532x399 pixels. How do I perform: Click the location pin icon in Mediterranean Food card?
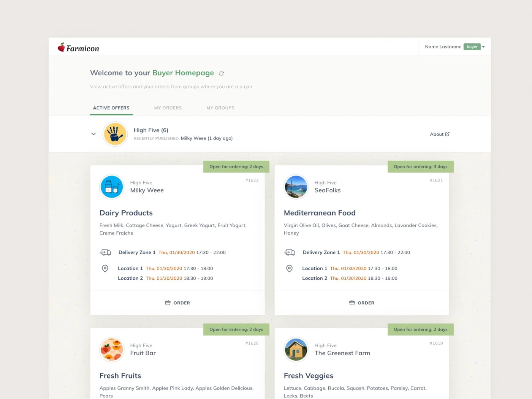pyautogui.click(x=290, y=269)
